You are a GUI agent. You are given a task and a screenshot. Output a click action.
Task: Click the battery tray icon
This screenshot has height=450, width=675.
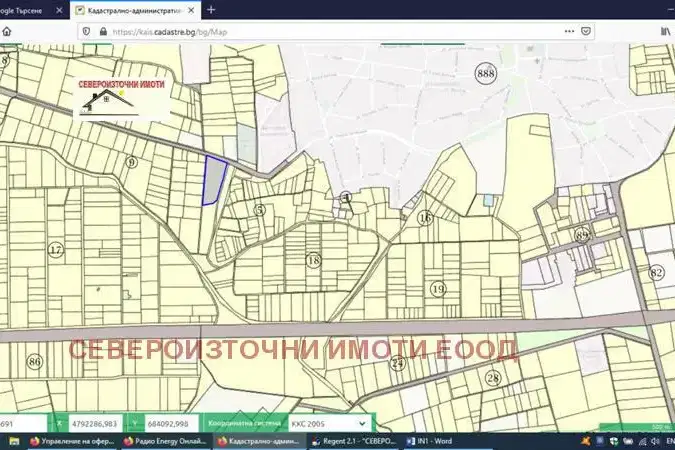pyautogui.click(x=629, y=441)
